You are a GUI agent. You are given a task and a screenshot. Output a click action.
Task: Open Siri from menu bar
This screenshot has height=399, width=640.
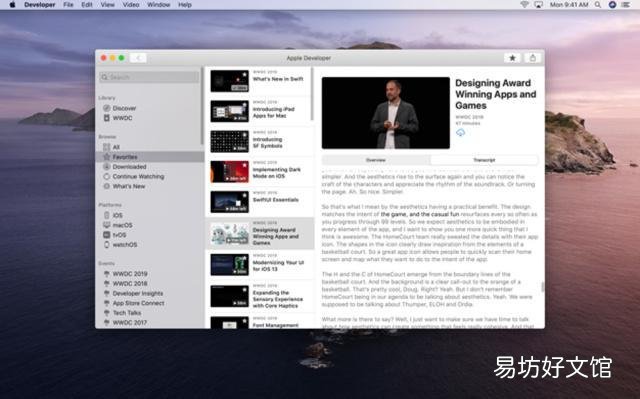612,5
